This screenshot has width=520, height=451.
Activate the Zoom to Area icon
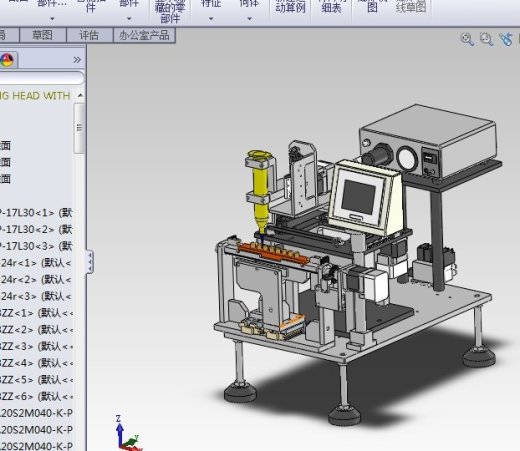[486, 39]
